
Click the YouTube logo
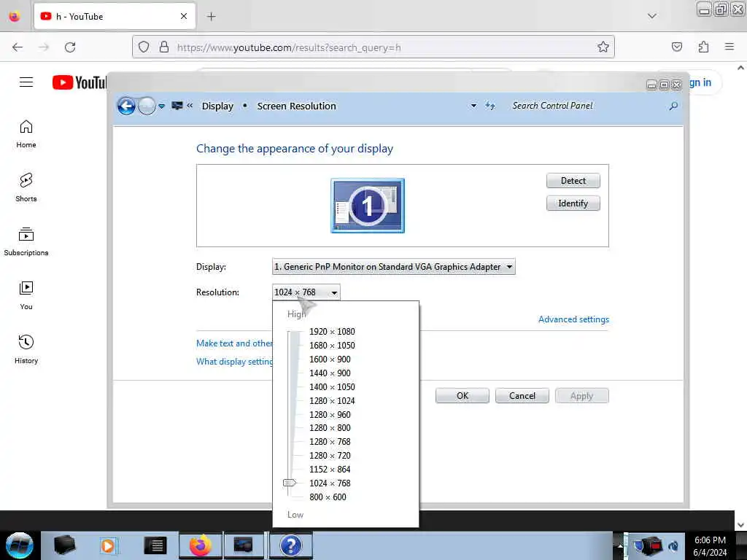click(80, 82)
